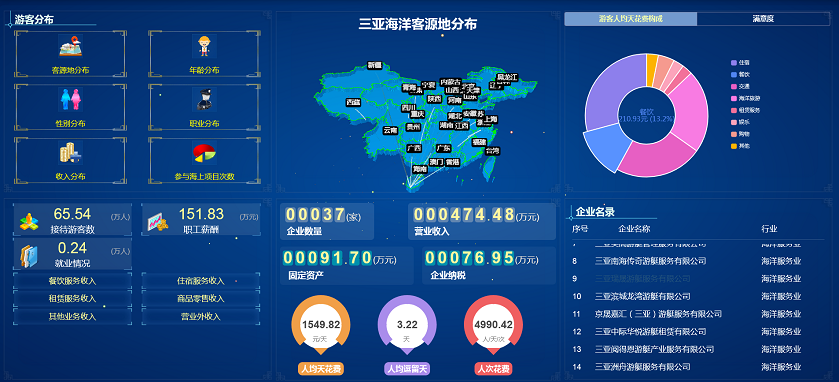Click the 企业数量 counter card
The width and height of the screenshot is (839, 382).
pyautogui.click(x=327, y=221)
